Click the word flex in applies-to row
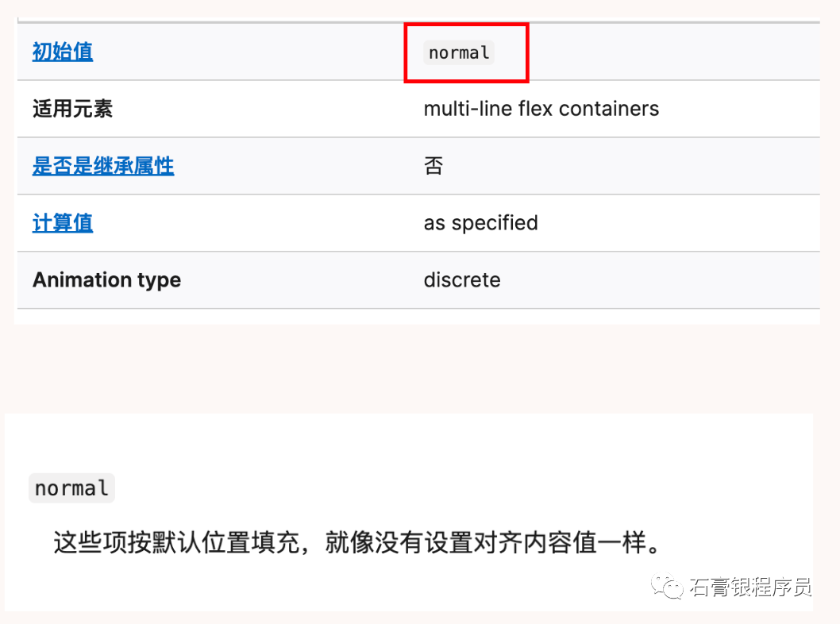 click(534, 109)
